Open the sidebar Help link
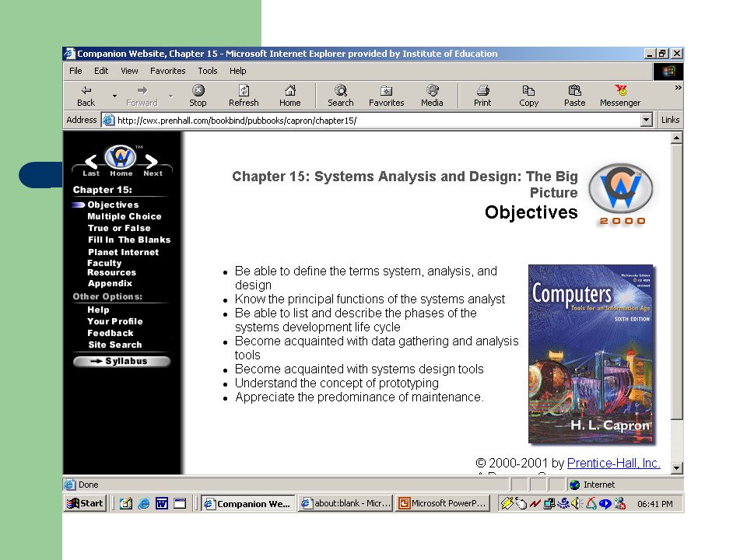The width and height of the screenshot is (747, 560). (98, 310)
